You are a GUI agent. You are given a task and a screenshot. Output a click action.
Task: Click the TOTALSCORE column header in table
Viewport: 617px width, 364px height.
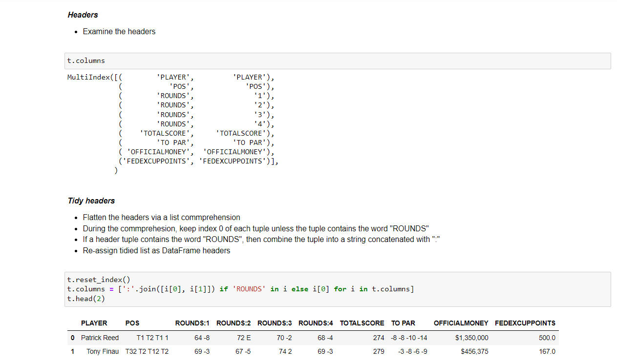coord(362,323)
